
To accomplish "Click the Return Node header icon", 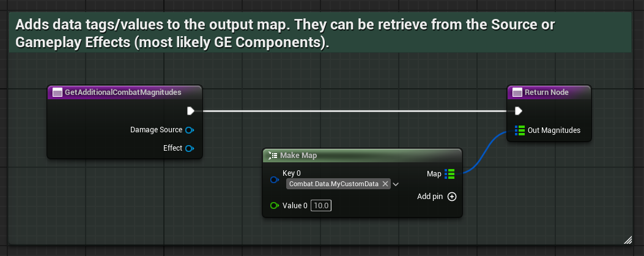I will coord(517,92).
